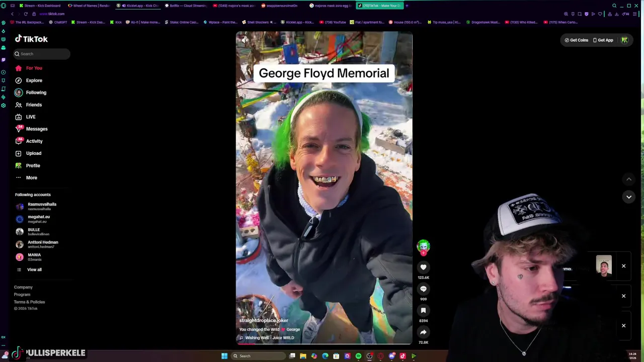Open the Program footer link
This screenshot has width=644, height=362.
click(22, 295)
